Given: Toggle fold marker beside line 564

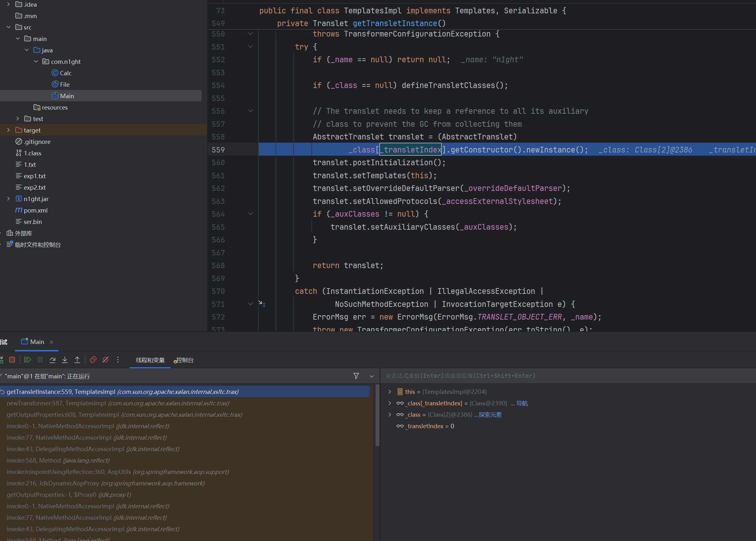Looking at the screenshot, I should [x=250, y=214].
